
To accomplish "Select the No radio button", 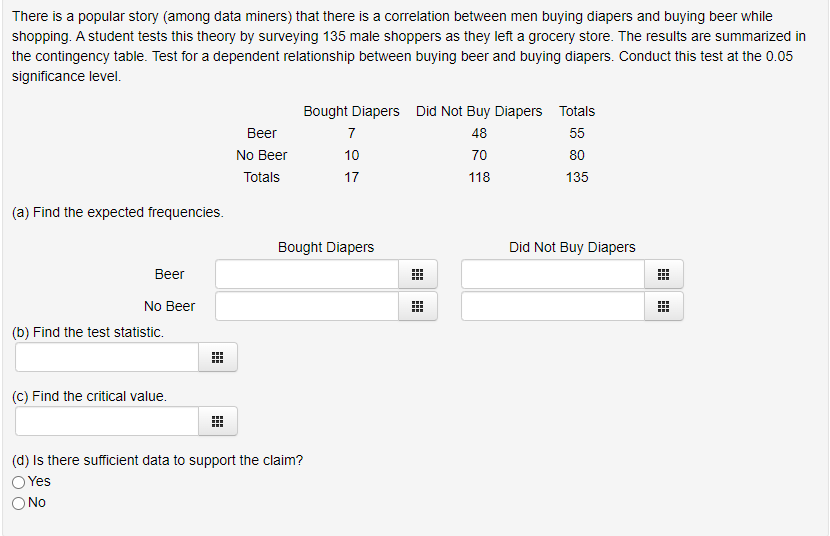I will tap(19, 503).
